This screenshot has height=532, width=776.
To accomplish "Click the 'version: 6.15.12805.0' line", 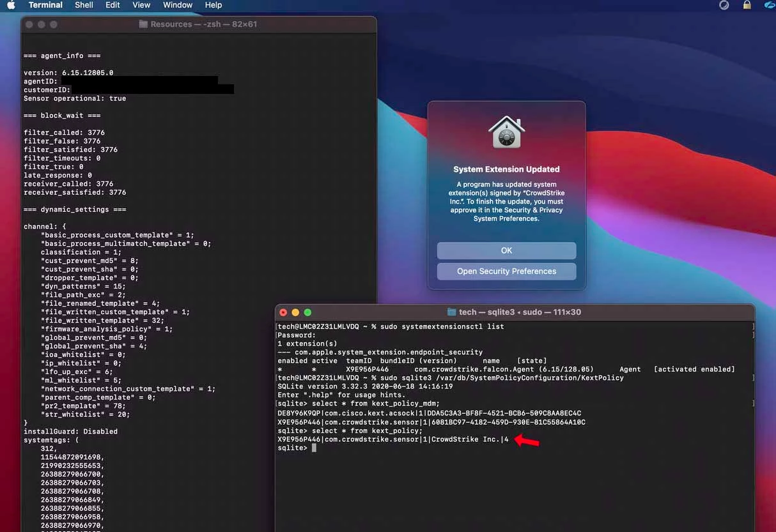I will (x=68, y=73).
